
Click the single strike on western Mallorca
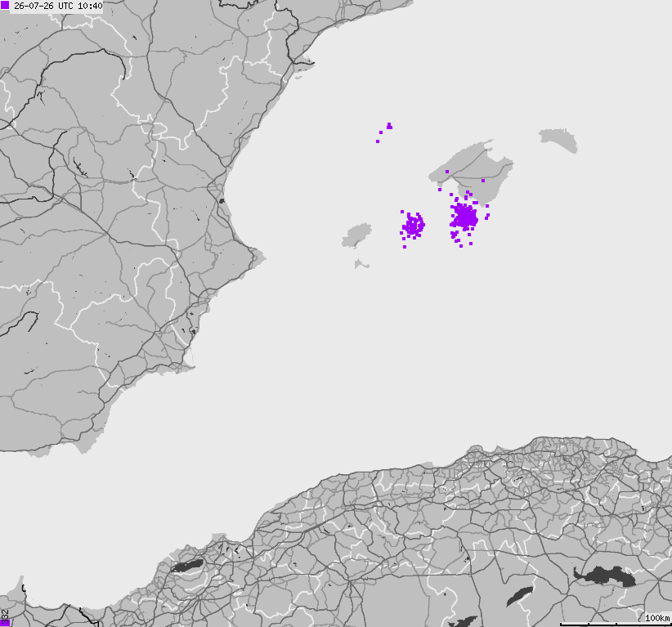click(x=447, y=172)
